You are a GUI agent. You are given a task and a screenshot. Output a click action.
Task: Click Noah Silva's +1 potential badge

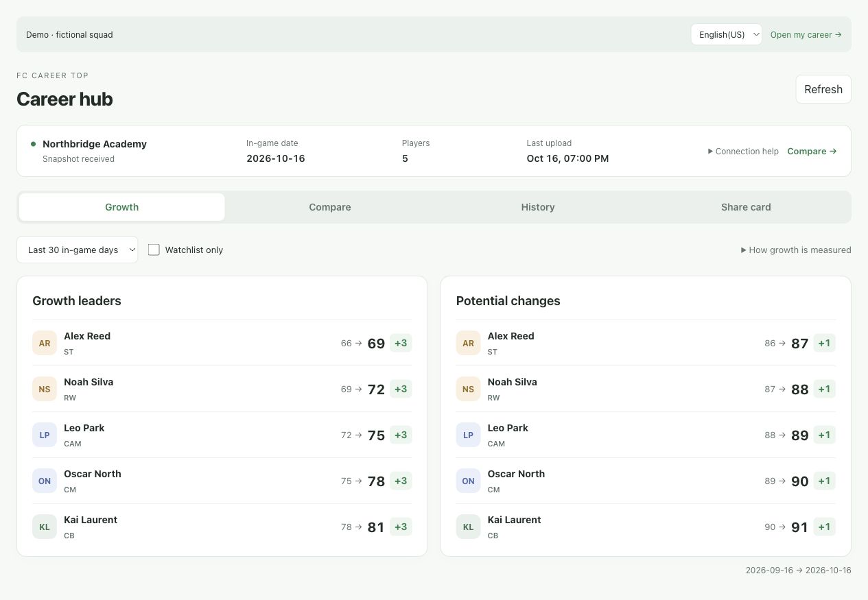pos(824,389)
